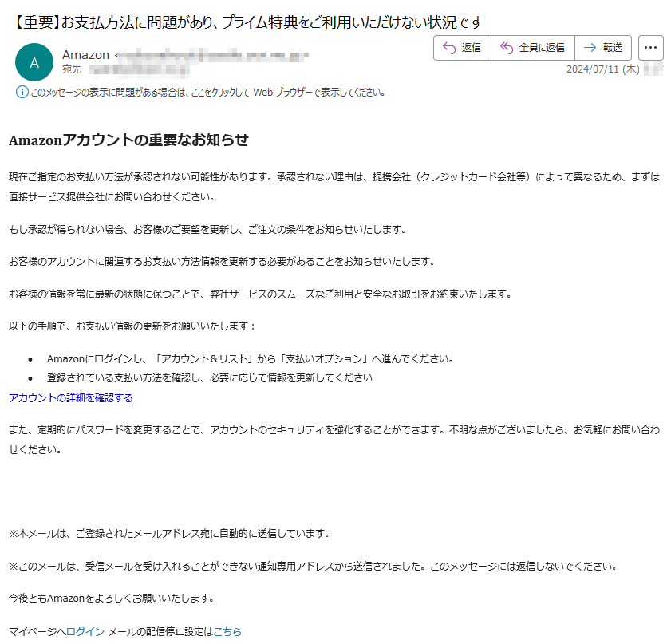
Task: Open the アカウントの詳細を確認する link
Action: (x=71, y=398)
